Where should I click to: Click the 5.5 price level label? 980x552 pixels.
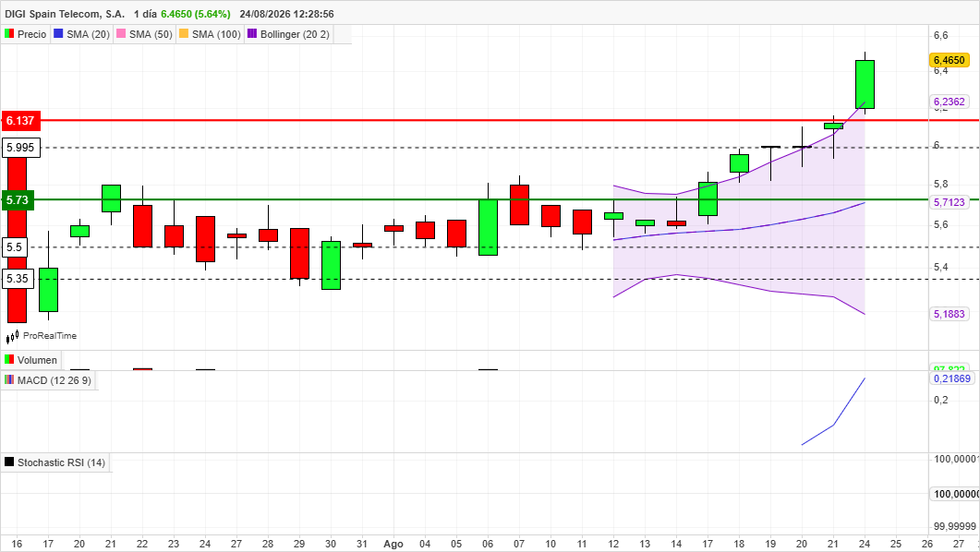pos(15,247)
